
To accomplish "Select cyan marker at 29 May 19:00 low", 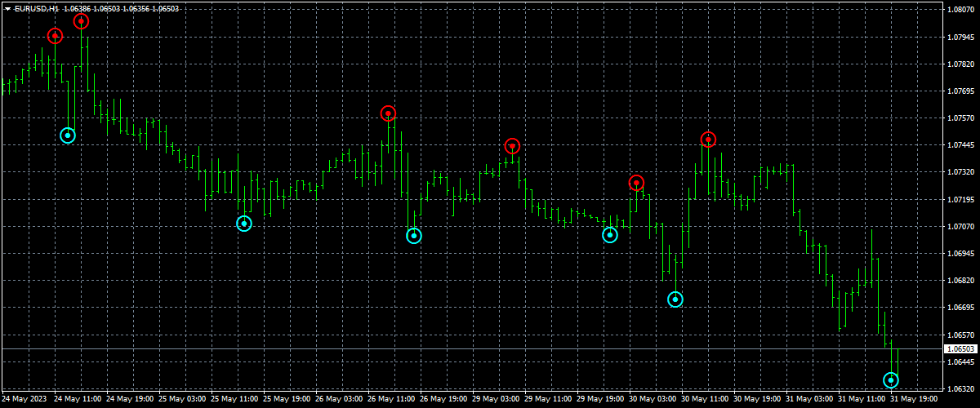I will (x=610, y=235).
